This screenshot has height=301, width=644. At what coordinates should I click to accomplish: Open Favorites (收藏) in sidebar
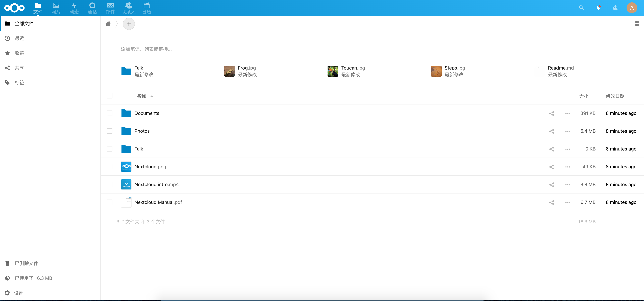tap(50, 53)
